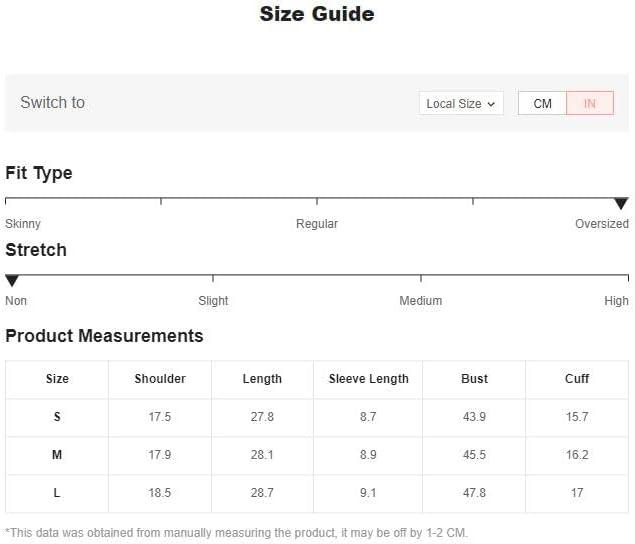This screenshot has width=635, height=544.
Task: Click the Bust column header
Action: coord(474,379)
